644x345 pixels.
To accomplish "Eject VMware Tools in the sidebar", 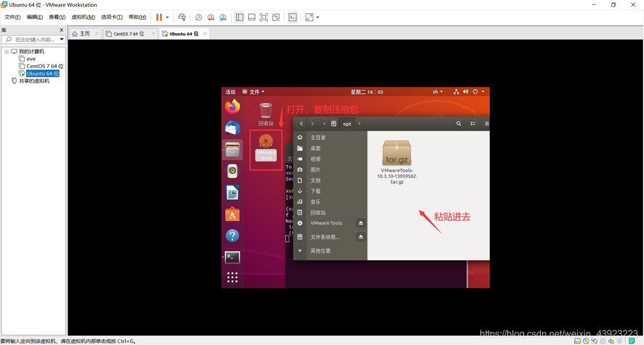I will (360, 223).
